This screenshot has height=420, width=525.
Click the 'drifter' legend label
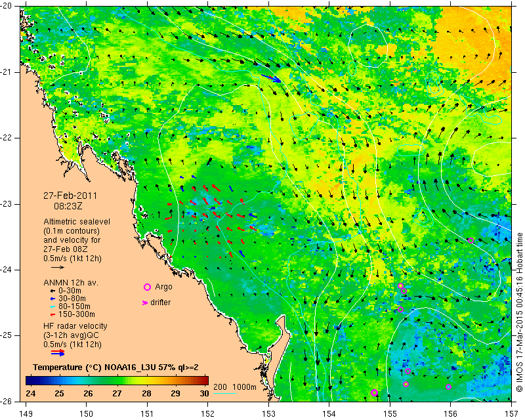click(x=160, y=303)
